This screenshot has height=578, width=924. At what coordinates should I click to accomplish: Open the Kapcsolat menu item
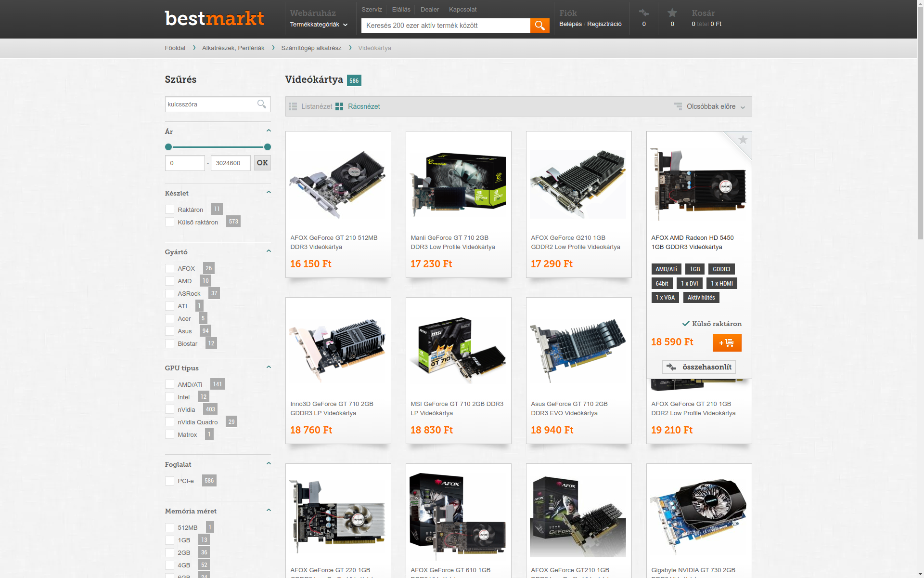click(462, 10)
